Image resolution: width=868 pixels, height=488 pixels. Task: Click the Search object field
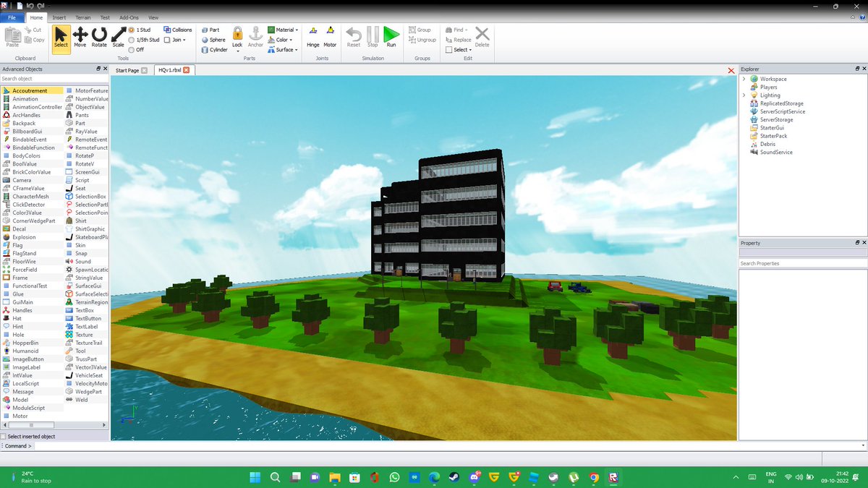coord(54,78)
